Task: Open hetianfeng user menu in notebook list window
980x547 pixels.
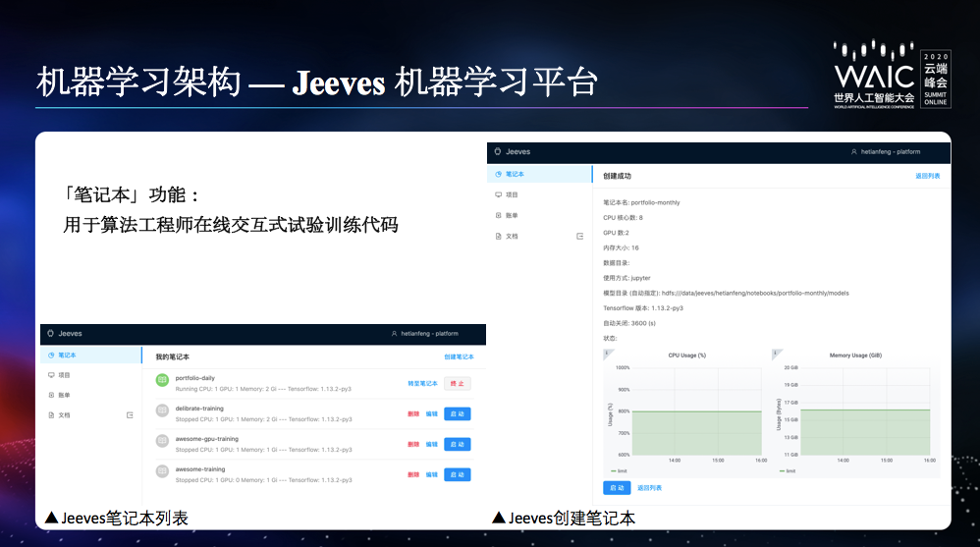Action: tap(425, 334)
